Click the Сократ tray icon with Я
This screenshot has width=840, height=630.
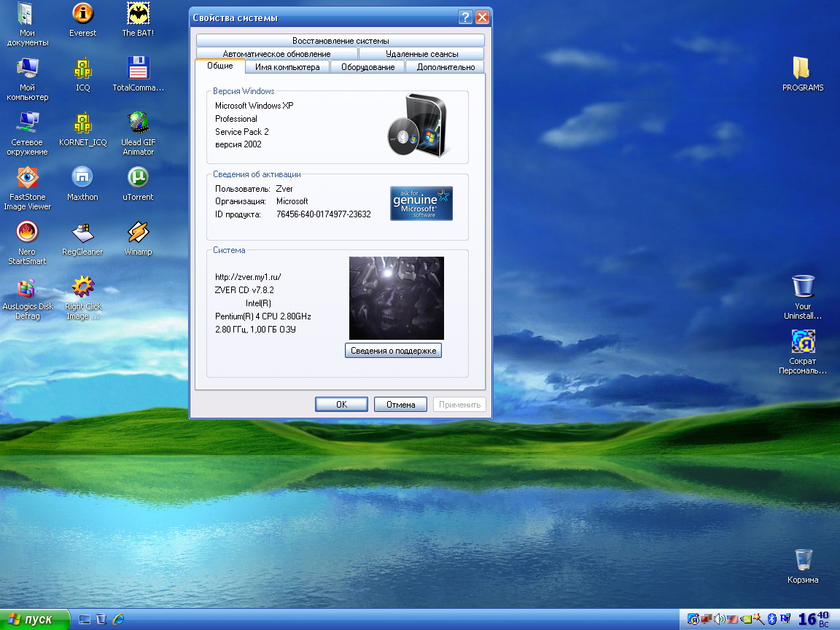click(x=693, y=619)
